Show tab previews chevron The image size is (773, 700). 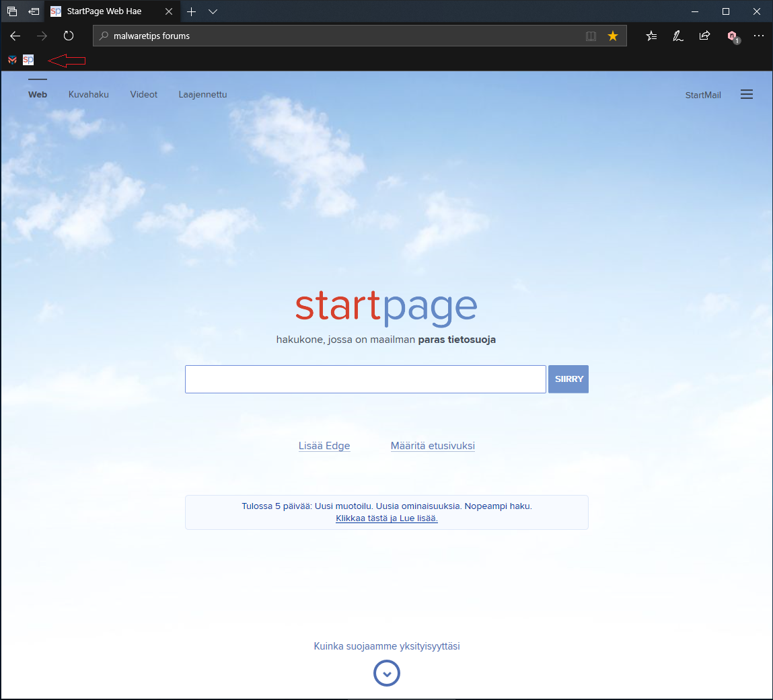213,11
